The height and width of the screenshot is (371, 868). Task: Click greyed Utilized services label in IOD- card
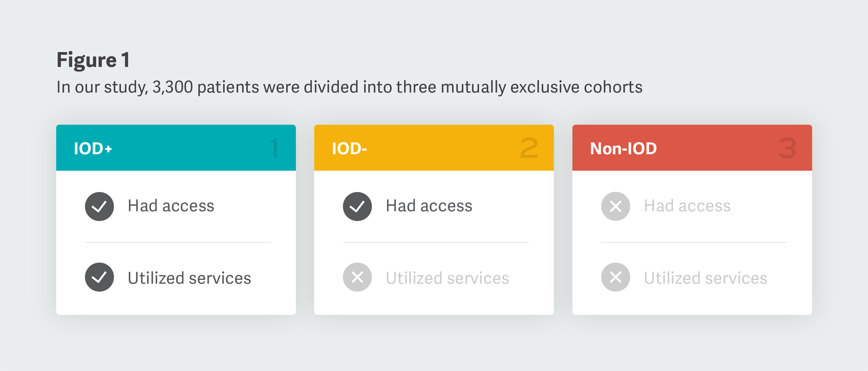tap(447, 278)
